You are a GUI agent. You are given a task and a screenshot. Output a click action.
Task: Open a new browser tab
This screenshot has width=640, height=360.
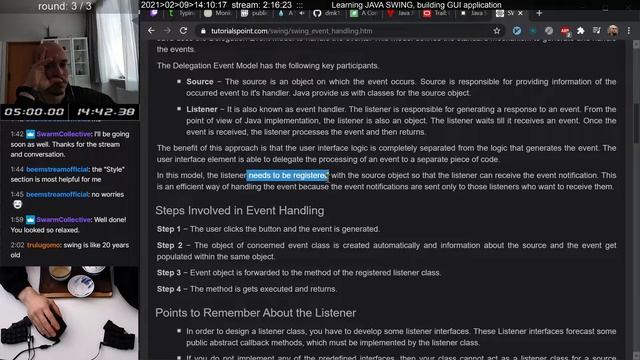pyautogui.click(x=539, y=13)
